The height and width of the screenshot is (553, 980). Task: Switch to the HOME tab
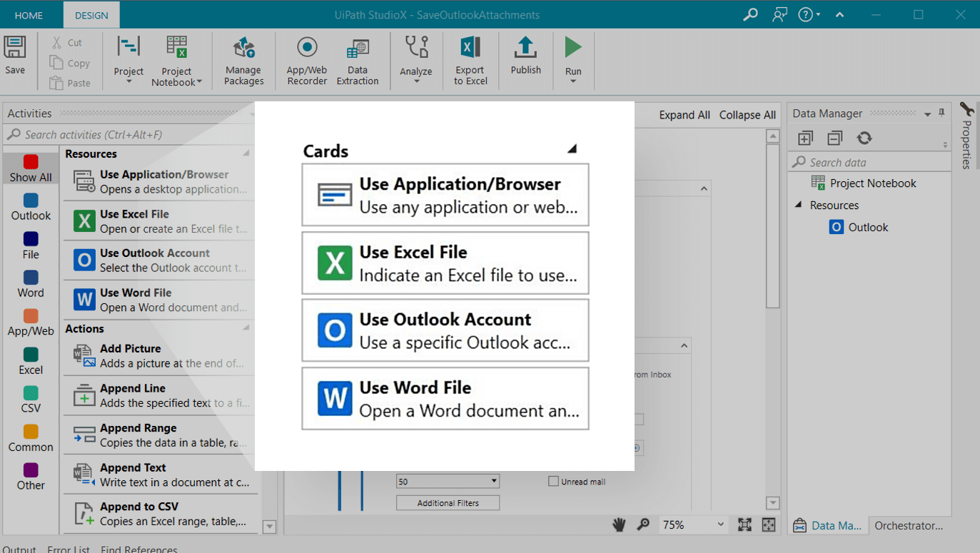[x=29, y=15]
